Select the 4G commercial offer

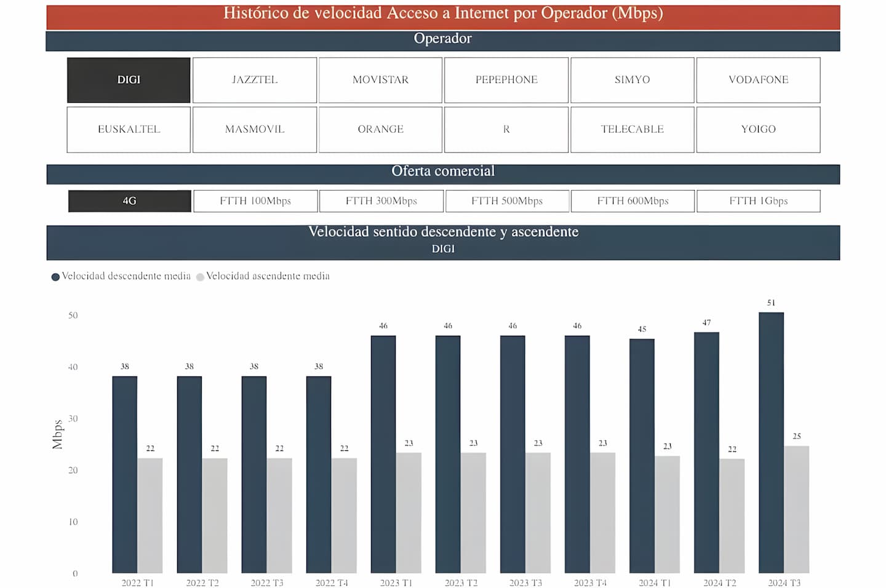click(130, 201)
